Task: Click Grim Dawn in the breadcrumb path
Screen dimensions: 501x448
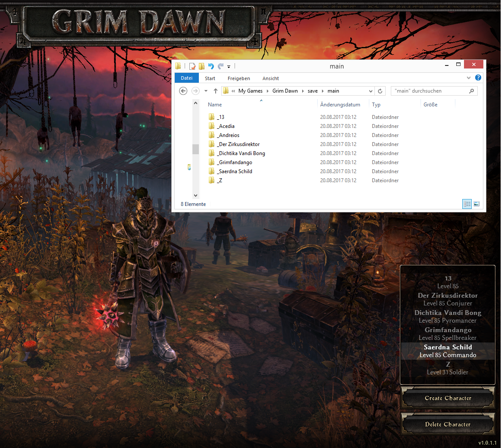Action: pos(285,91)
